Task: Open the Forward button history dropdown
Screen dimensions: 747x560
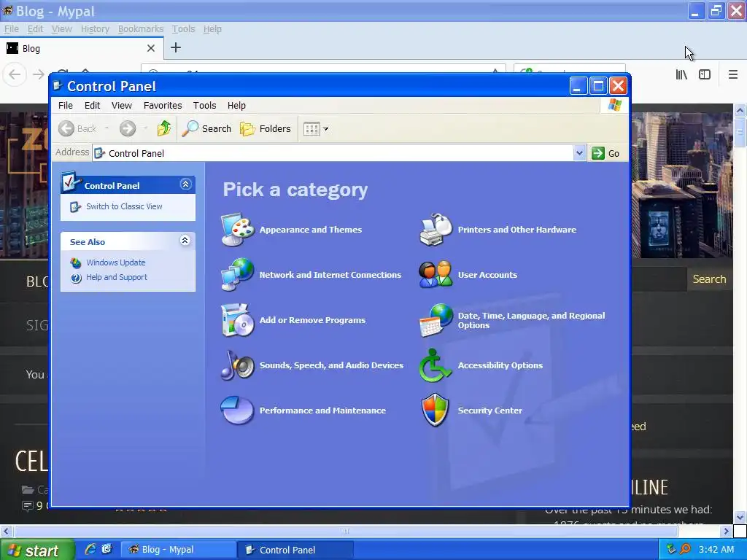Action: (x=145, y=128)
